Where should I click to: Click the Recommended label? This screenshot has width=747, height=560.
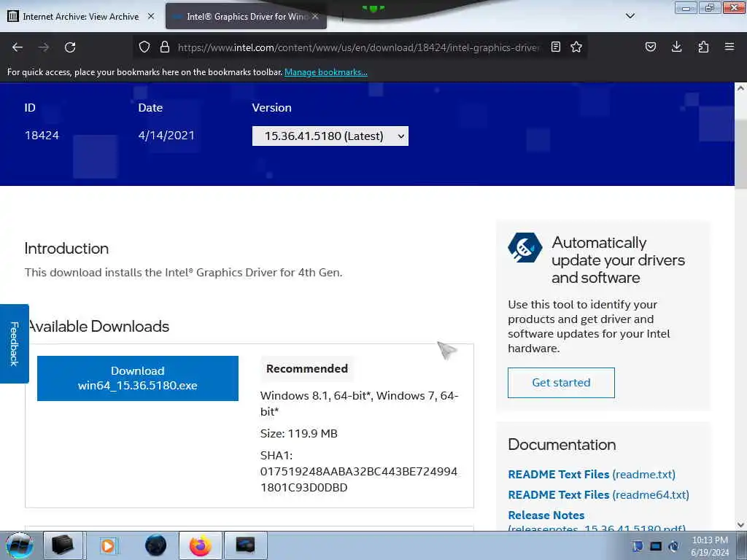pos(307,368)
